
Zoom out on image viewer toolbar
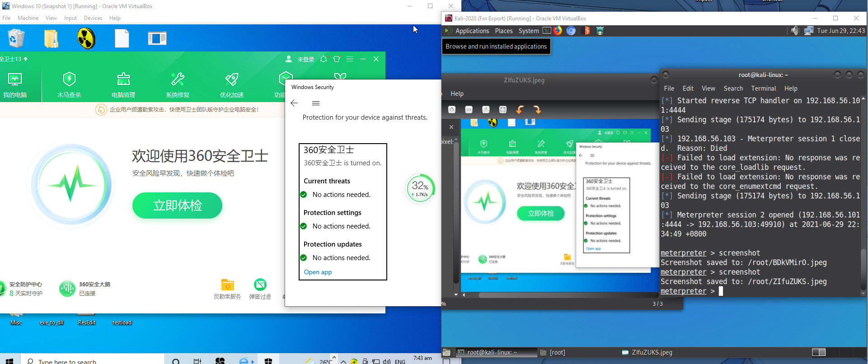(x=469, y=110)
